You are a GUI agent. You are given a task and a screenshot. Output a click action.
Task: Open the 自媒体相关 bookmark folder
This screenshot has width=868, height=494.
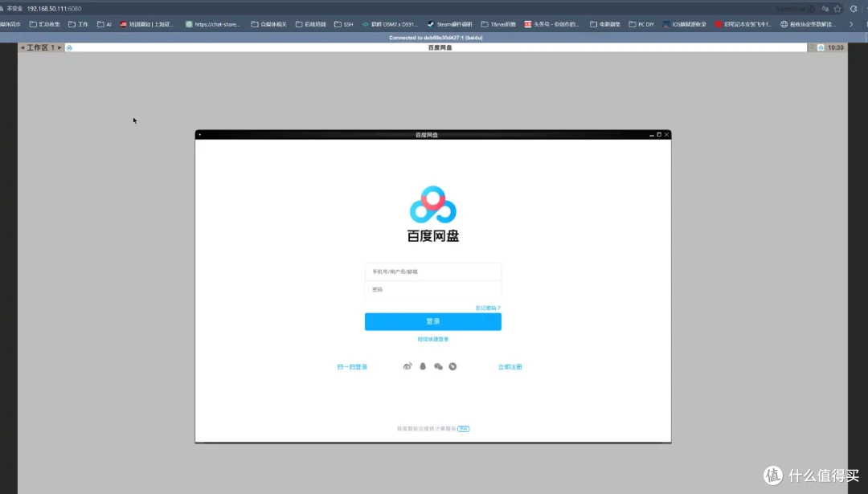[x=268, y=24]
